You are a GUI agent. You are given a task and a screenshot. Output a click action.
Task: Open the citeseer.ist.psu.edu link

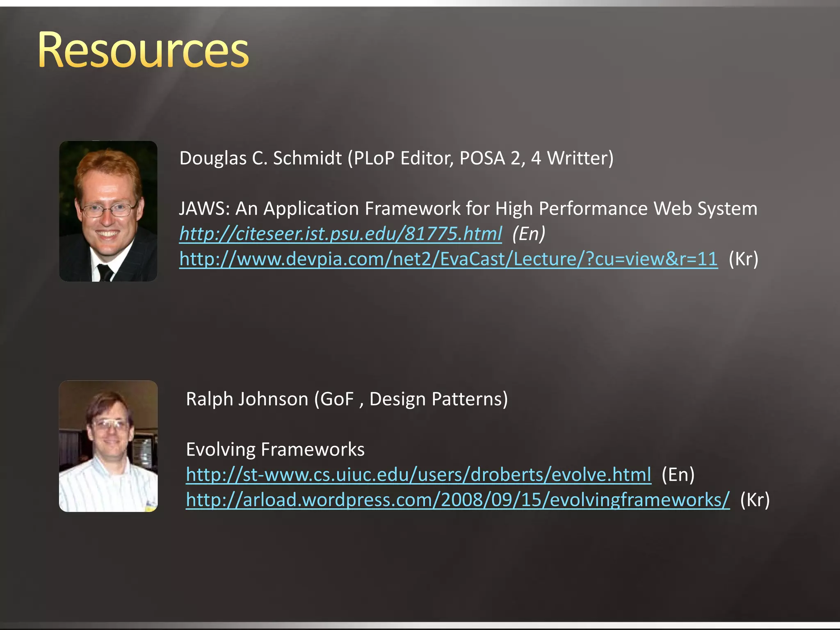[340, 234]
